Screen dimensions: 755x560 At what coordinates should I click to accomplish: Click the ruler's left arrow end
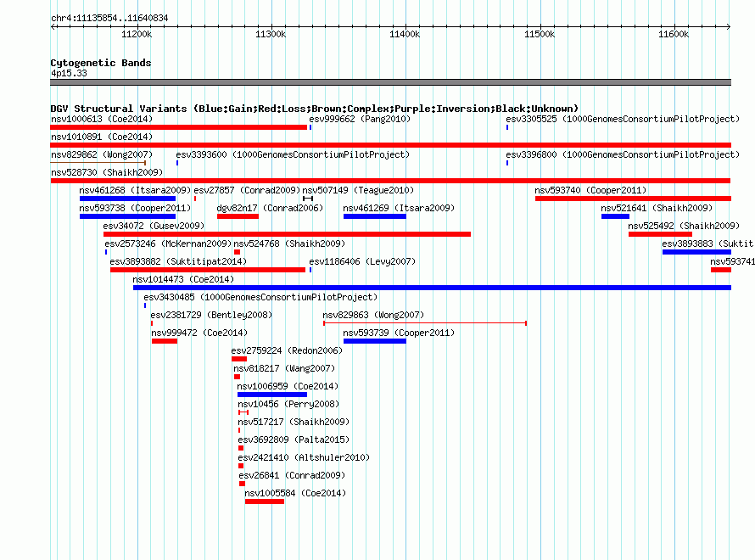point(53,26)
